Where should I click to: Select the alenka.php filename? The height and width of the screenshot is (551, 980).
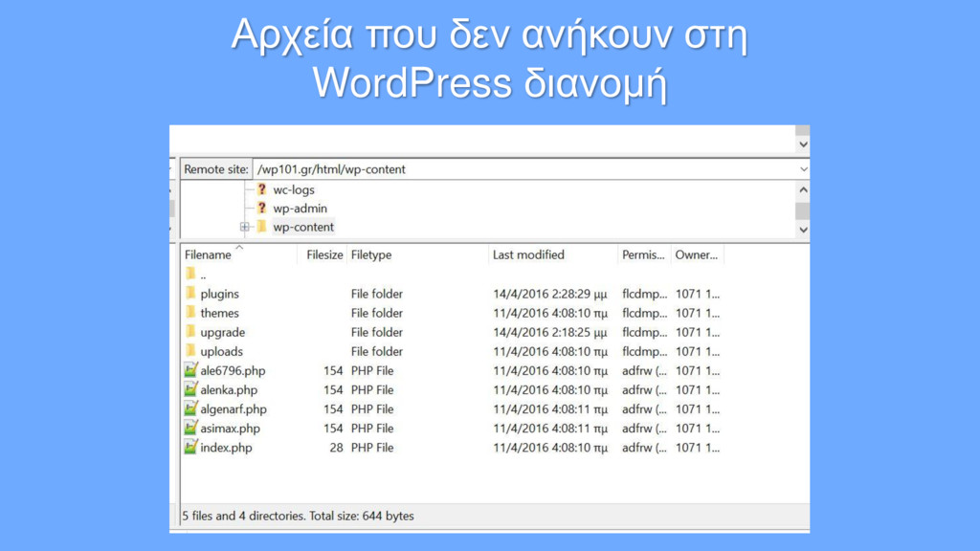pyautogui.click(x=229, y=390)
